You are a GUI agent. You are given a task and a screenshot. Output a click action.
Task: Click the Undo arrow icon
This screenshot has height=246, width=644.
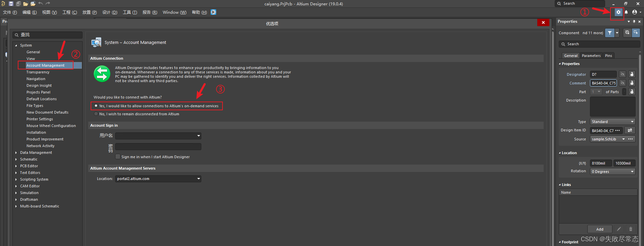point(41,3)
